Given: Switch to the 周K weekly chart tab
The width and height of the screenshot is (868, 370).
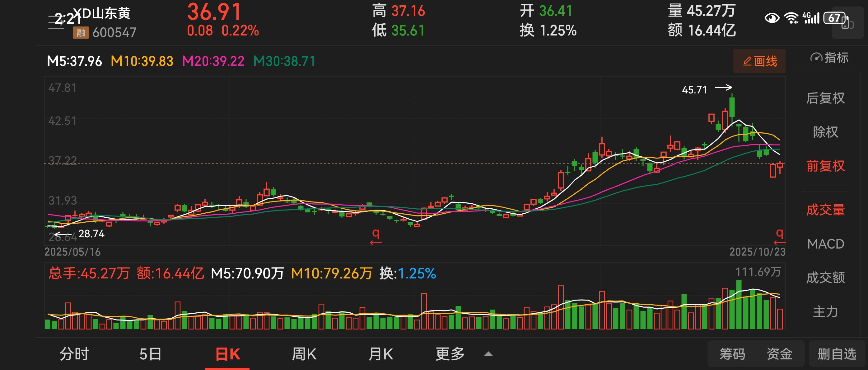Looking at the screenshot, I should point(304,354).
